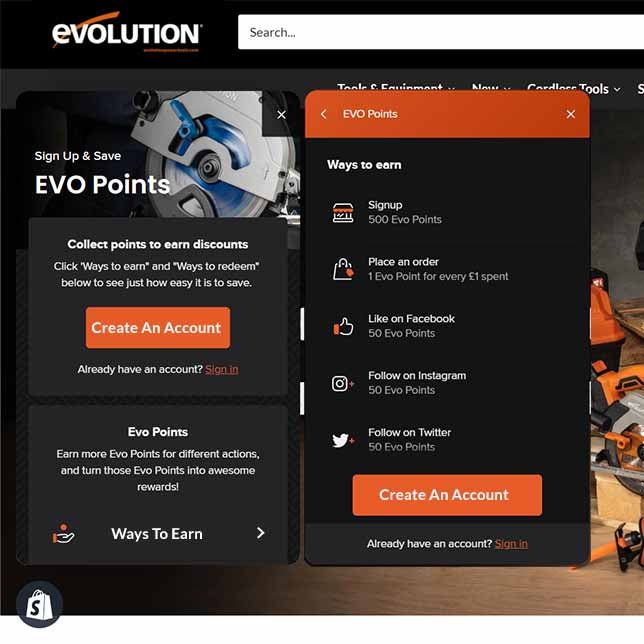Click Create An Account in Ways to earn panel

[447, 495]
